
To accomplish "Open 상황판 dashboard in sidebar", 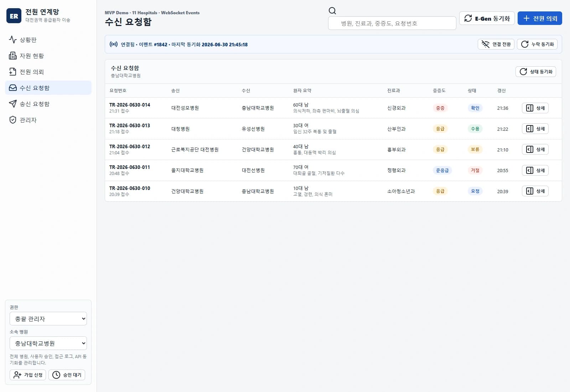I will click(48, 40).
